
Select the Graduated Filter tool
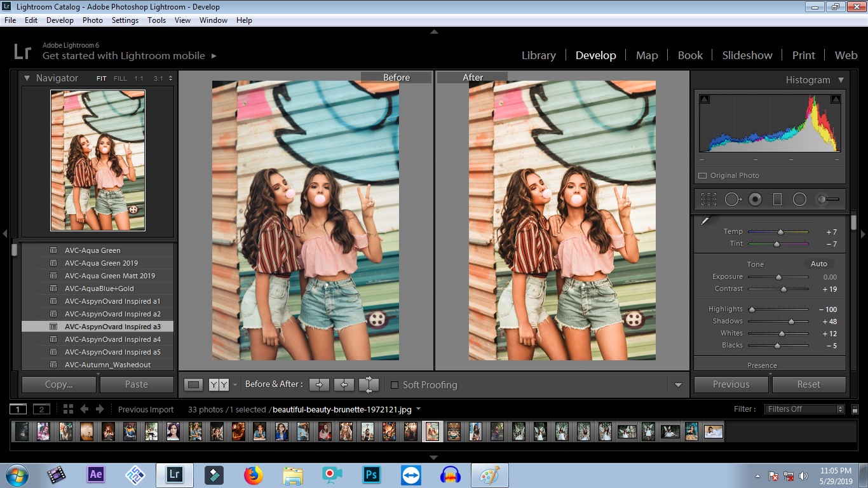pyautogui.click(x=777, y=200)
